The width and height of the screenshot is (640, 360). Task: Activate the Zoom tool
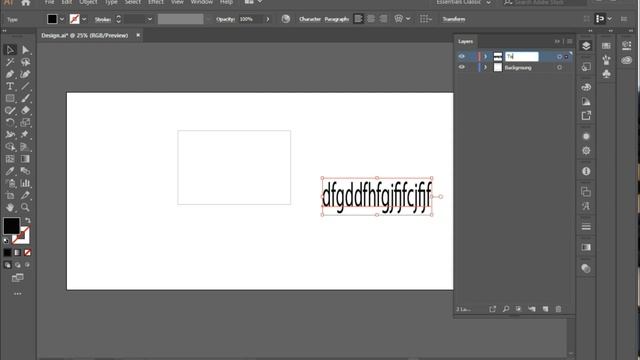tap(25, 207)
